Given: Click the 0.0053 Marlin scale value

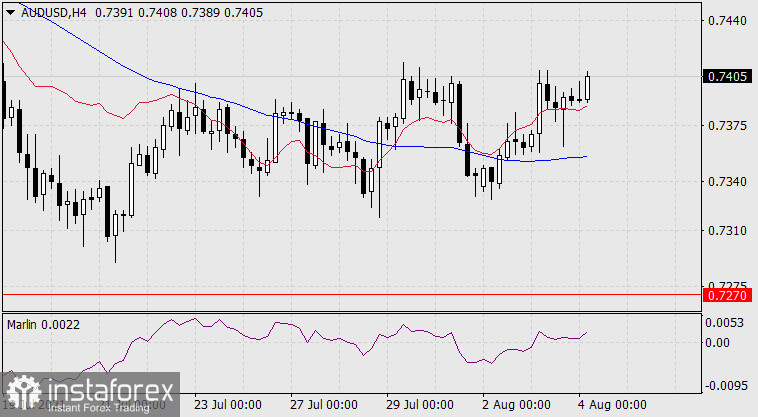Looking at the screenshot, I should coord(726,323).
